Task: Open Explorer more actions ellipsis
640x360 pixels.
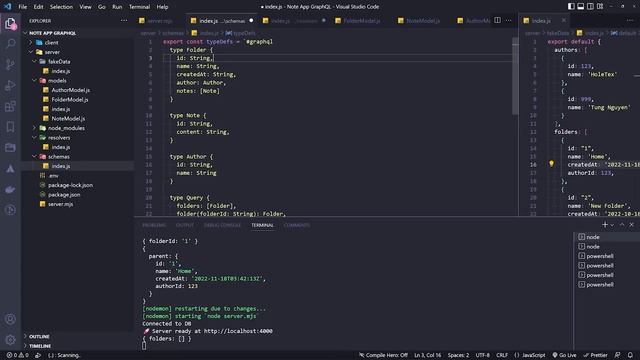Action: pos(124,20)
